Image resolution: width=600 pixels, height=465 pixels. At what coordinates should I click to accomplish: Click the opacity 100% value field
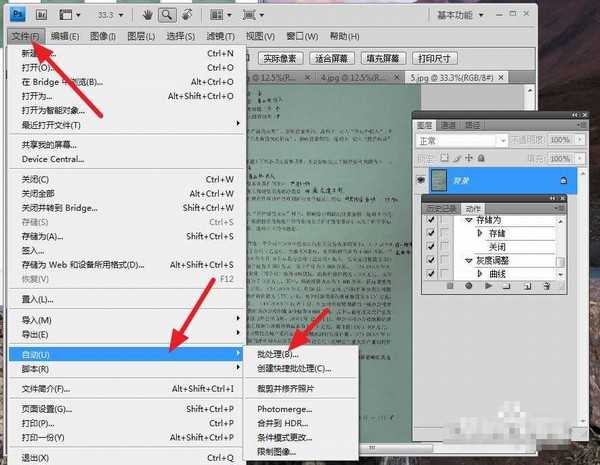coord(561,140)
